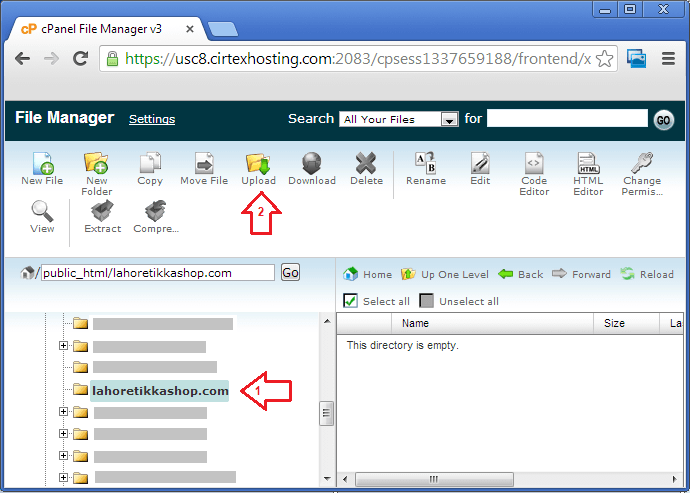Check the Select all checkbox
The width and height of the screenshot is (690, 493).
351,301
